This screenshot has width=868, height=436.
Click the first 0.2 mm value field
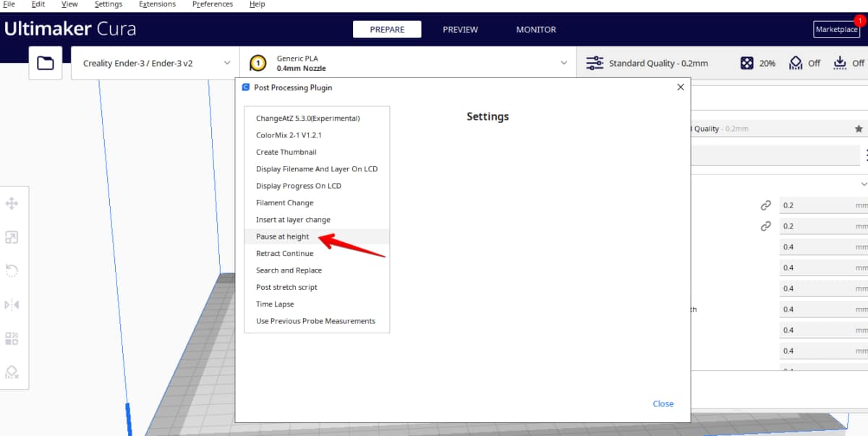pyautogui.click(x=823, y=205)
